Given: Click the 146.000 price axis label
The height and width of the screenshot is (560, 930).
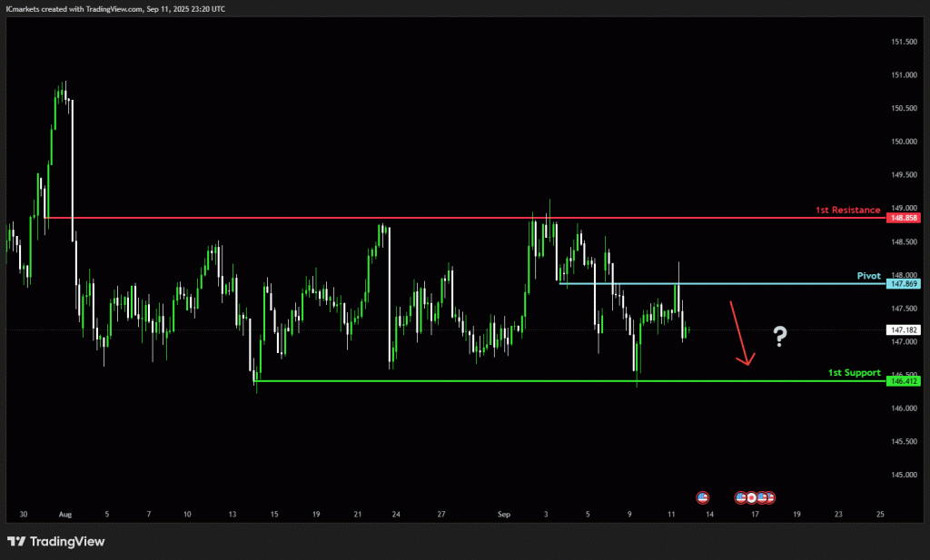Looking at the screenshot, I should click(904, 408).
